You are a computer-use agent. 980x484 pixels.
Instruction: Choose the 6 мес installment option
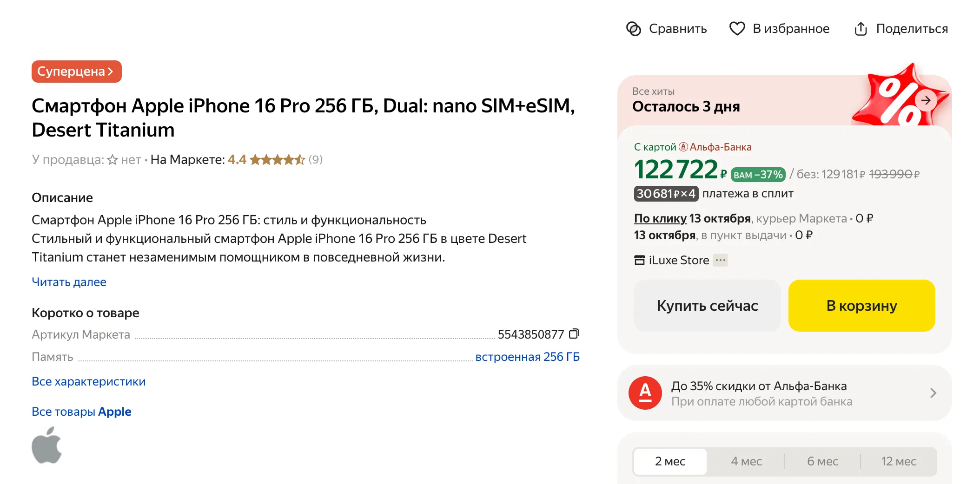tap(822, 461)
